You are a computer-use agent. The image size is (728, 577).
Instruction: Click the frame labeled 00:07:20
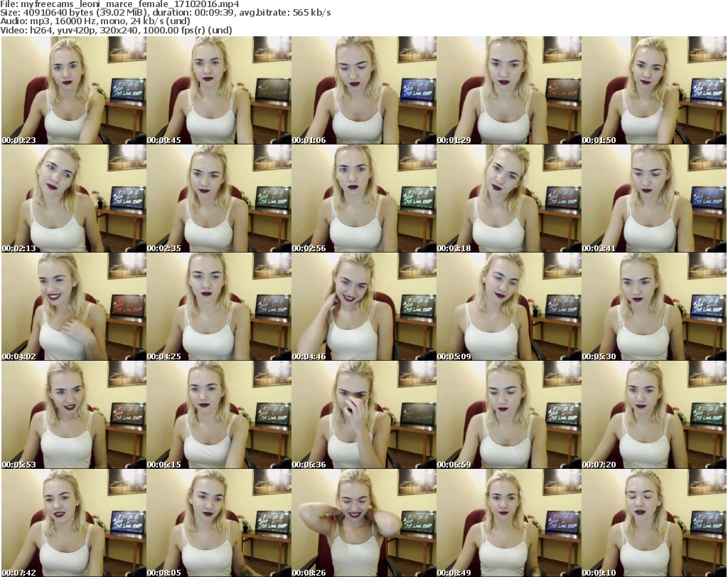tap(654, 415)
